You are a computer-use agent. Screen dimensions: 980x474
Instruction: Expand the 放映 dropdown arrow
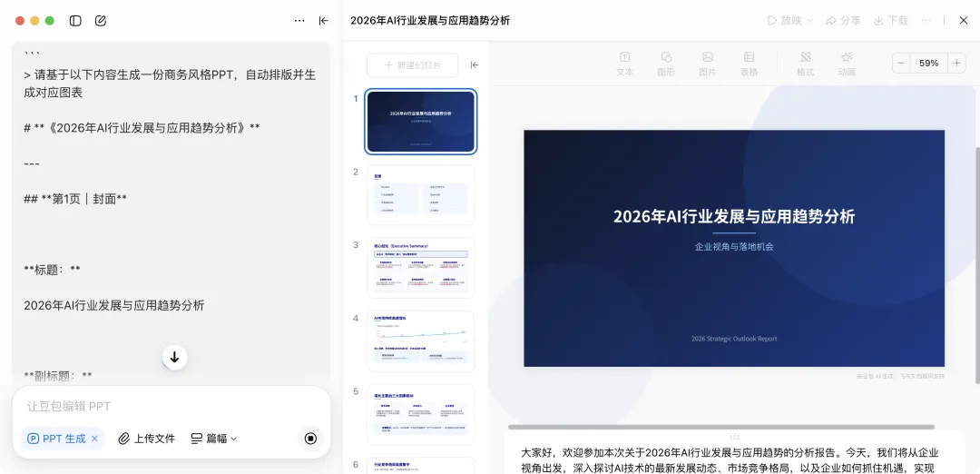[x=810, y=21]
